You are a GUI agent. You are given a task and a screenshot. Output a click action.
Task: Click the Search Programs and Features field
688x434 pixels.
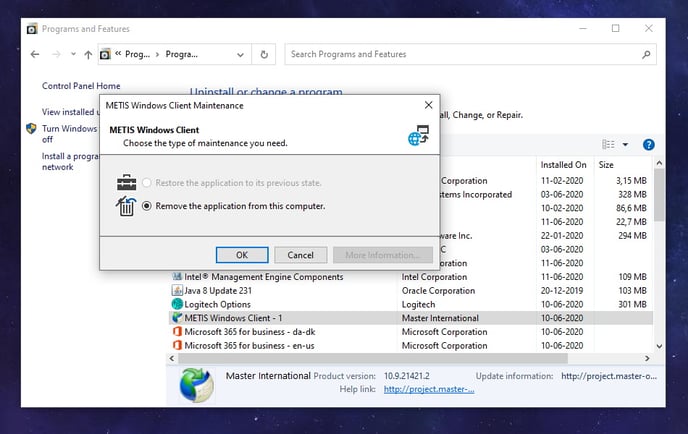tap(470, 54)
